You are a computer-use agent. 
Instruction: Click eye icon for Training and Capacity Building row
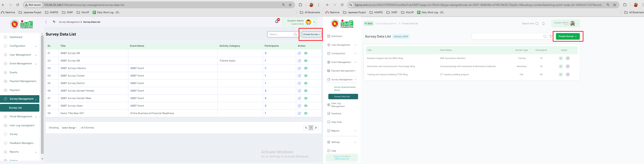click(x=561, y=75)
